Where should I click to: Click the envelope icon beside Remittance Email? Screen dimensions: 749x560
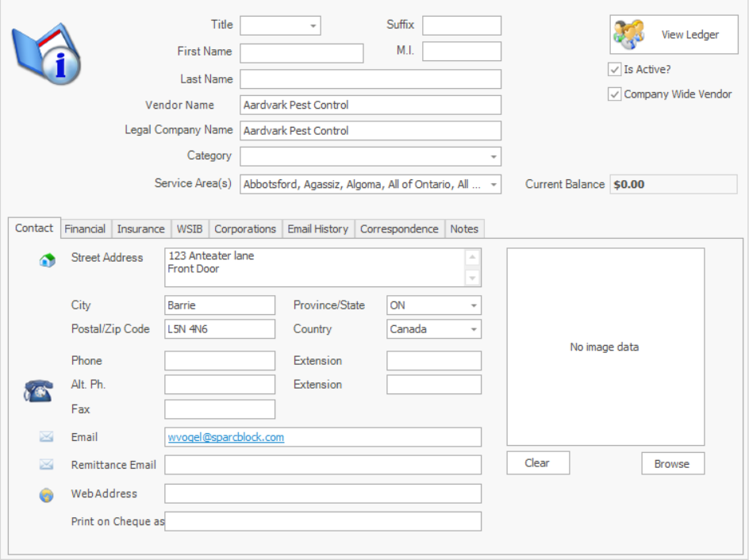coord(46,464)
